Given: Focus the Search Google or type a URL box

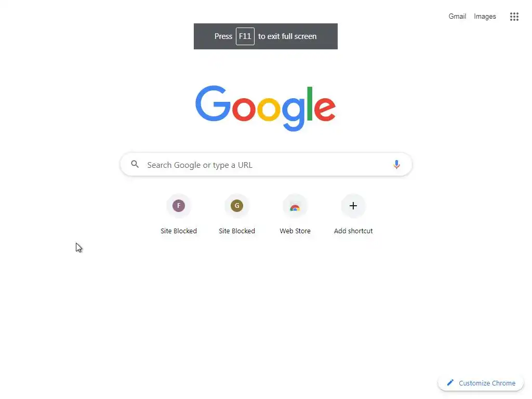Looking at the screenshot, I should 266,165.
